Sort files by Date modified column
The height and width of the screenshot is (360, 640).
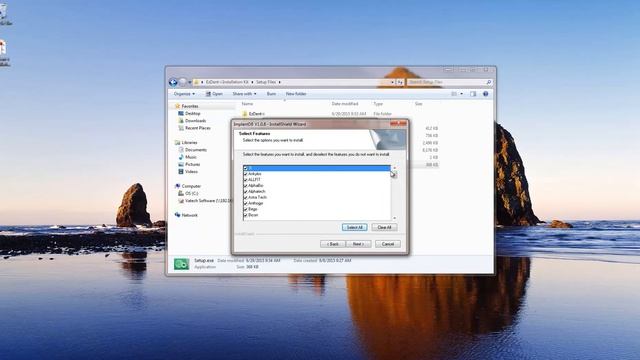click(345, 104)
